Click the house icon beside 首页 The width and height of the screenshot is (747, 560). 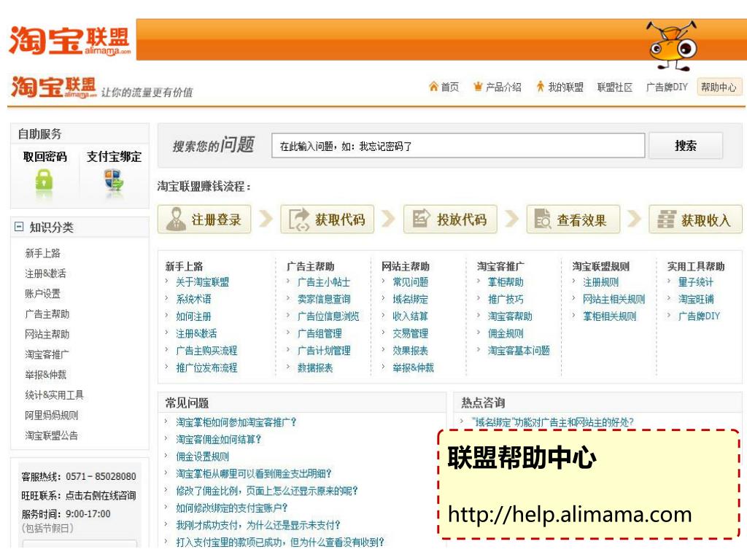pyautogui.click(x=433, y=86)
